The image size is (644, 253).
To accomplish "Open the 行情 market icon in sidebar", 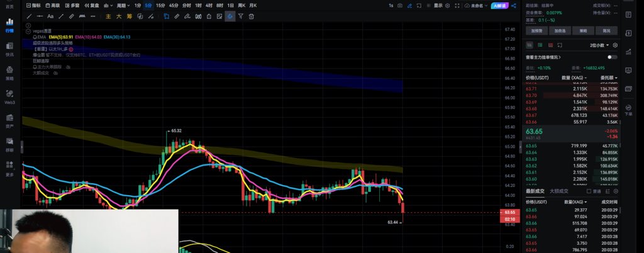I will pos(9,25).
